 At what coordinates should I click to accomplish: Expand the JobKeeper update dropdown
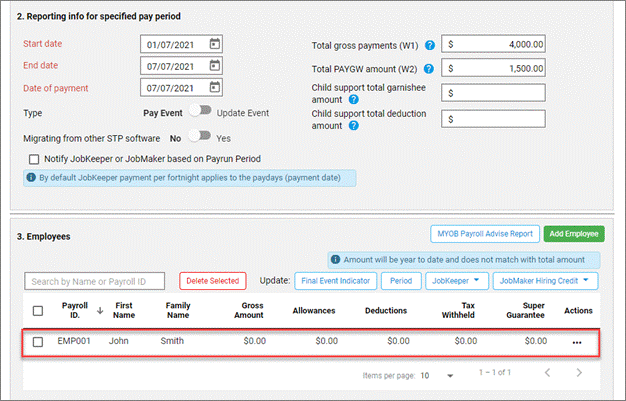pyautogui.click(x=457, y=281)
